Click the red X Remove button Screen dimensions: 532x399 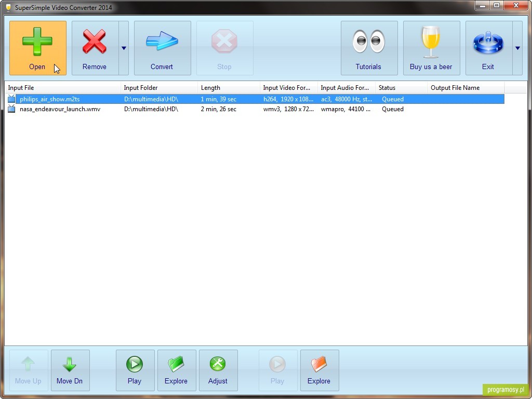click(x=95, y=48)
